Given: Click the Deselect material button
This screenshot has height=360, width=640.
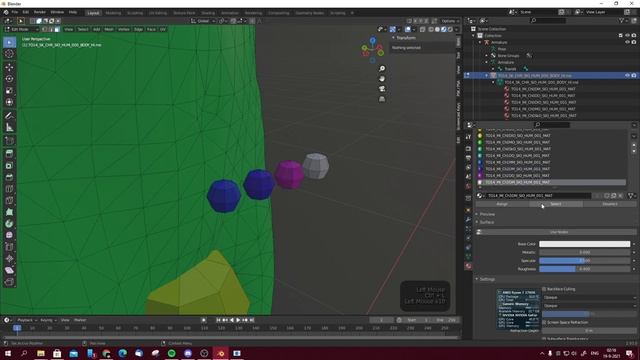Looking at the screenshot, I should (x=610, y=204).
